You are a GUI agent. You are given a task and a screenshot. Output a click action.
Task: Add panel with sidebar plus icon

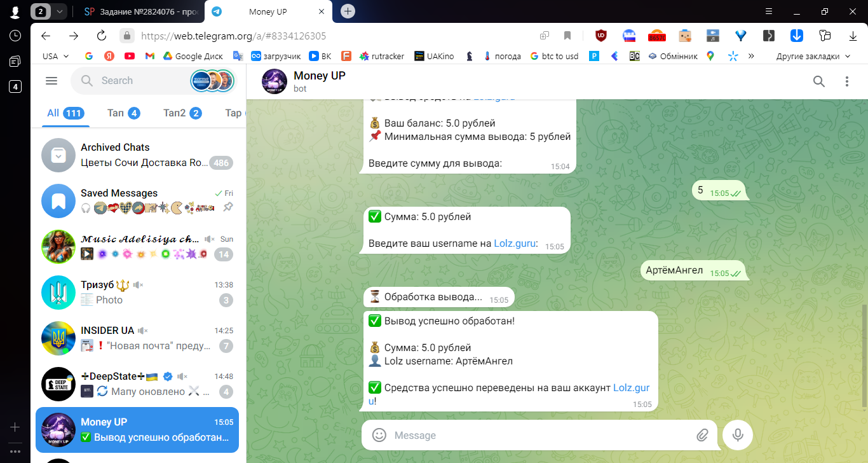(15, 427)
